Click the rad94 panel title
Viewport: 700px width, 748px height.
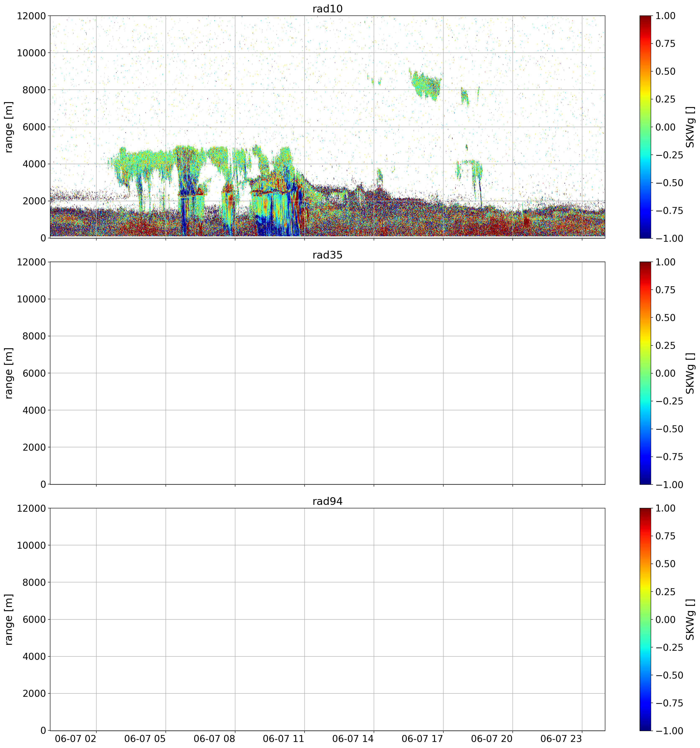click(327, 501)
